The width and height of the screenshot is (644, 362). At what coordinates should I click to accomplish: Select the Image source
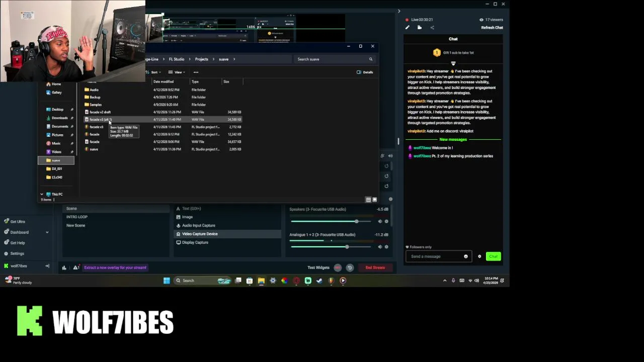[x=227, y=217]
